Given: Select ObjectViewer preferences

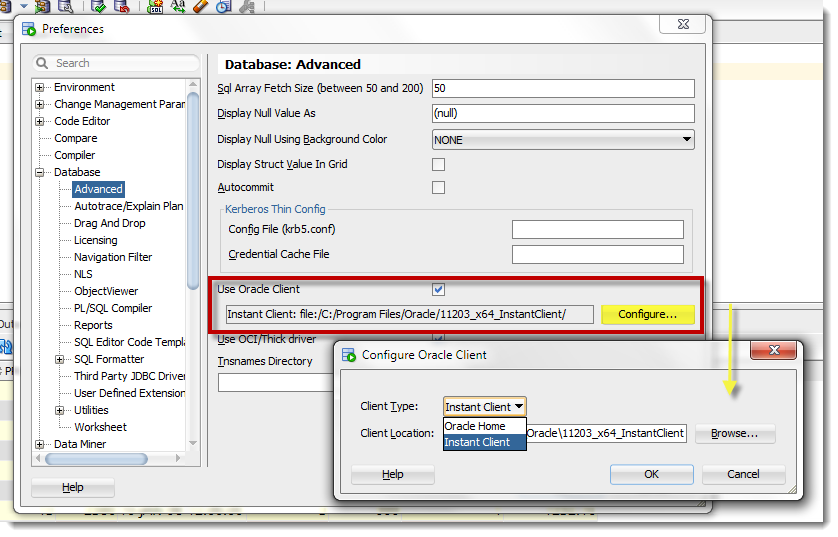Looking at the screenshot, I should [106, 291].
